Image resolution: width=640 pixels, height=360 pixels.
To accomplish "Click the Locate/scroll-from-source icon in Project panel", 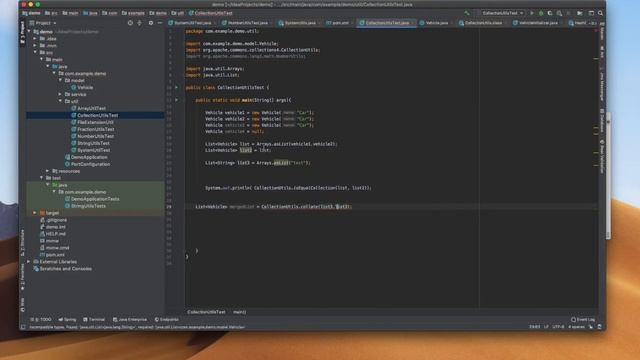I will tap(130, 23).
